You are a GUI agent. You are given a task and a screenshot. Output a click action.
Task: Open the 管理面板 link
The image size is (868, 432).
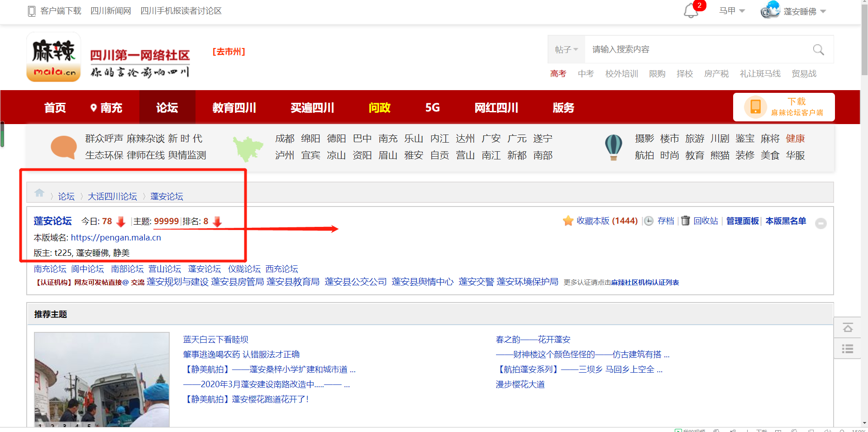(742, 221)
